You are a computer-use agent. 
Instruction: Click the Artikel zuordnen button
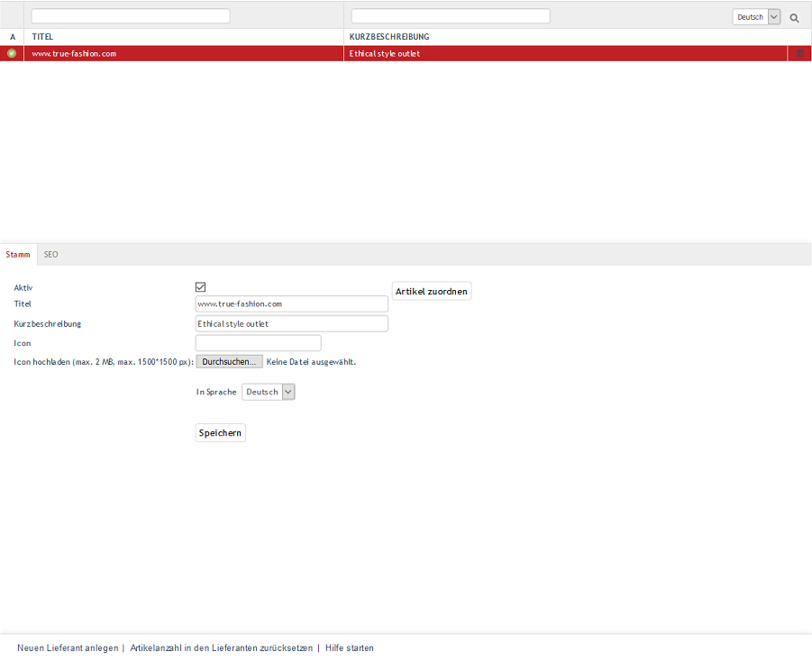point(432,291)
